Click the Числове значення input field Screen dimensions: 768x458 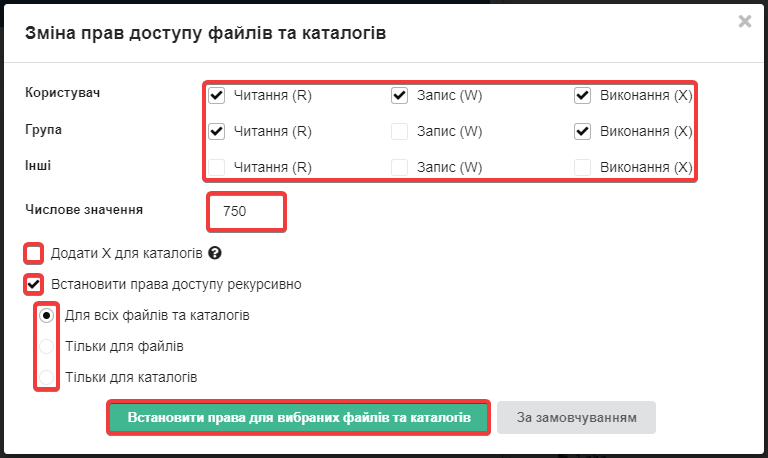click(246, 211)
